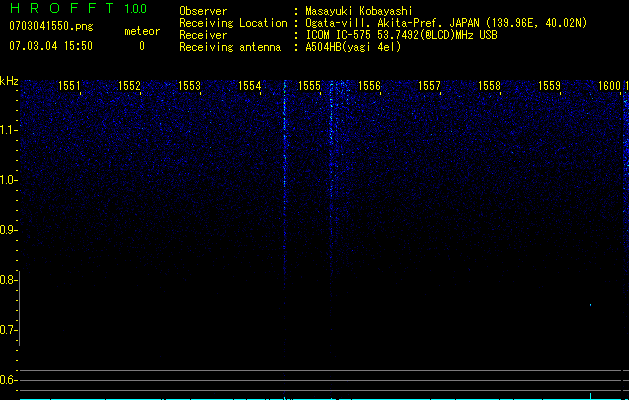This screenshot has width=629, height=400.
Task: Click the A504HB(yagi 4el) antenna text
Action: 353,47
